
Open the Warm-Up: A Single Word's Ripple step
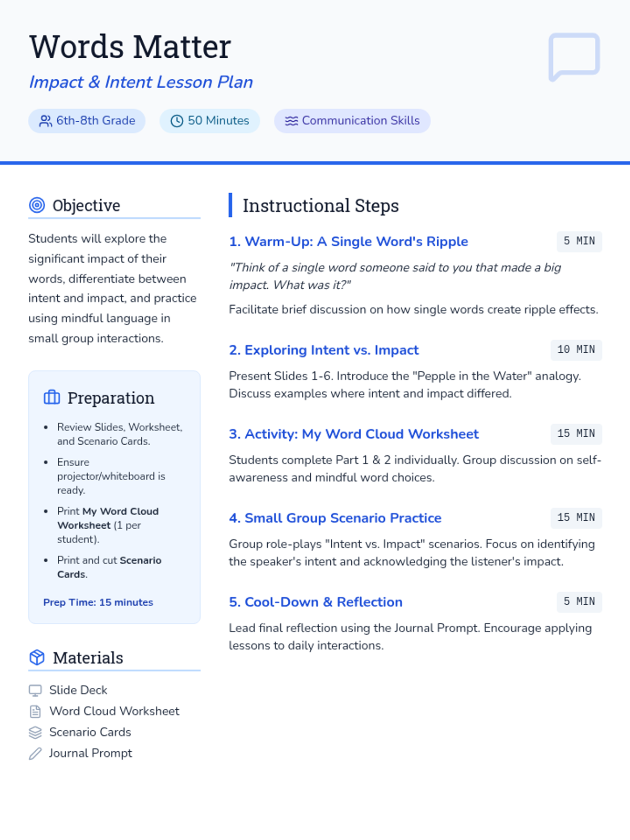pyautogui.click(x=348, y=241)
